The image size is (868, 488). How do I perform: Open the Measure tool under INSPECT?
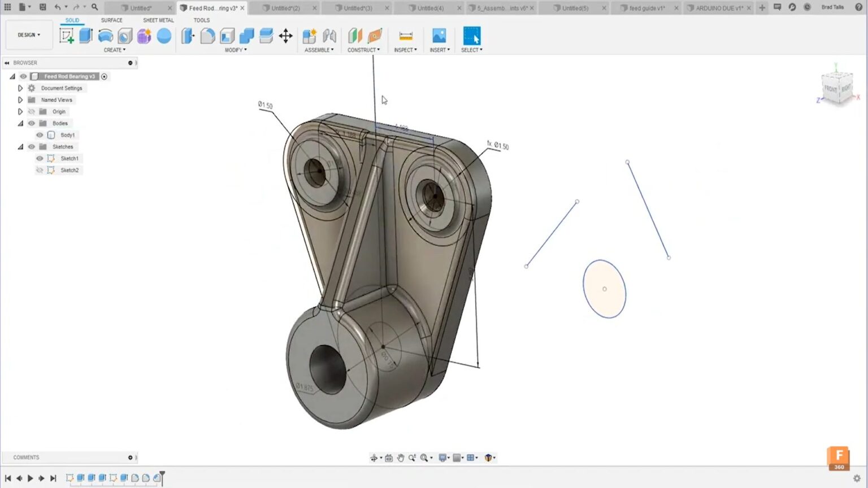pyautogui.click(x=405, y=35)
